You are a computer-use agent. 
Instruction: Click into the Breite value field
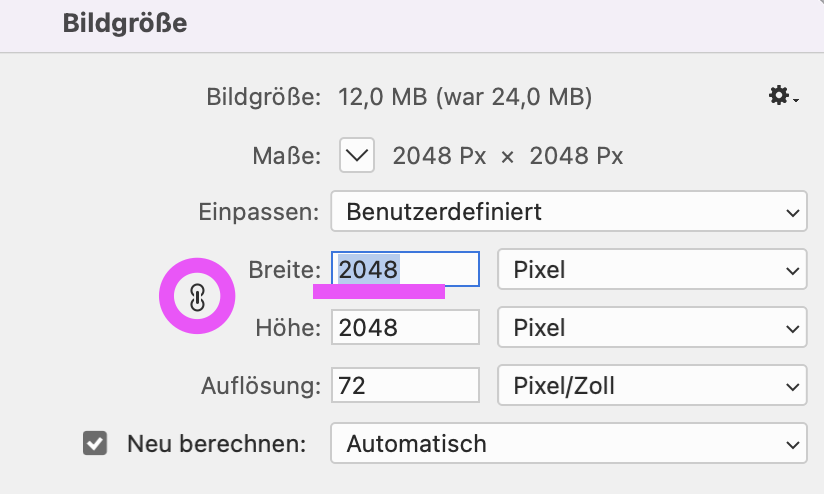(x=405, y=269)
